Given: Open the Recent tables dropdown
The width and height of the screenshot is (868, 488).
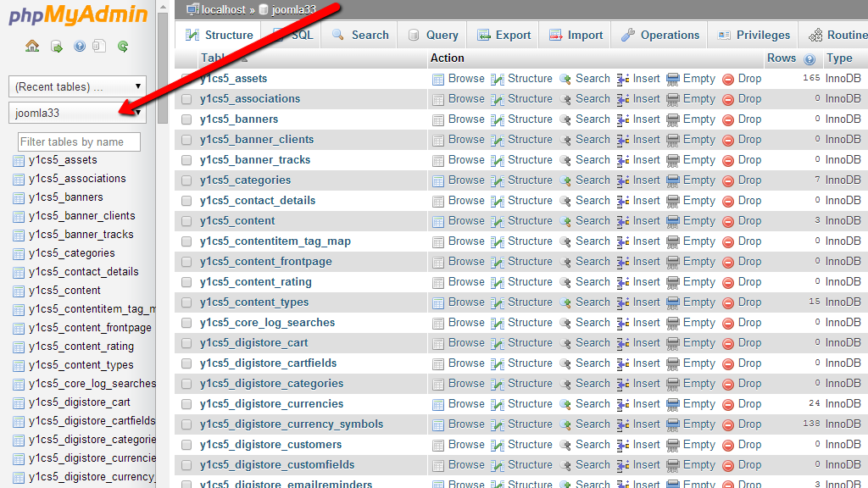Looking at the screenshot, I should tap(77, 86).
